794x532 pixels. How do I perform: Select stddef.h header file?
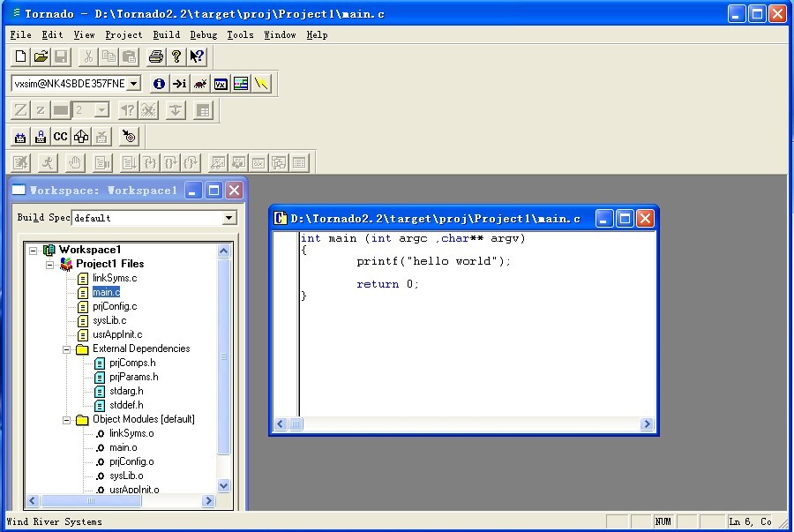pos(126,406)
